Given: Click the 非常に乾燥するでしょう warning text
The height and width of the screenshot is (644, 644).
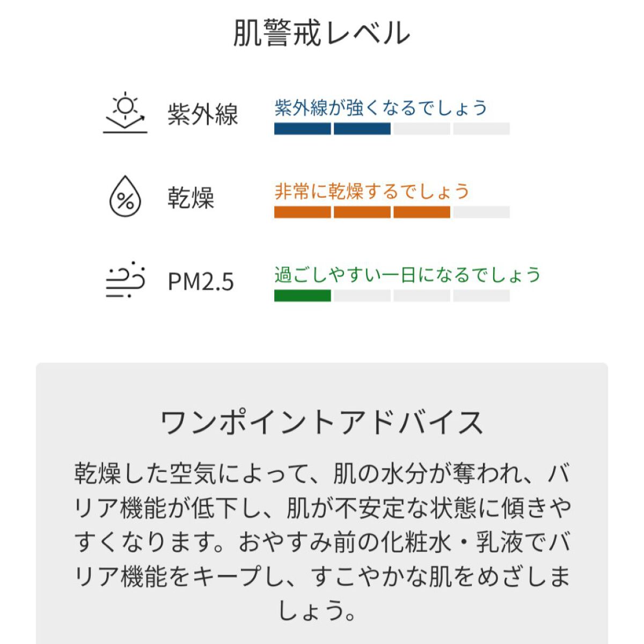Looking at the screenshot, I should click(x=371, y=191).
